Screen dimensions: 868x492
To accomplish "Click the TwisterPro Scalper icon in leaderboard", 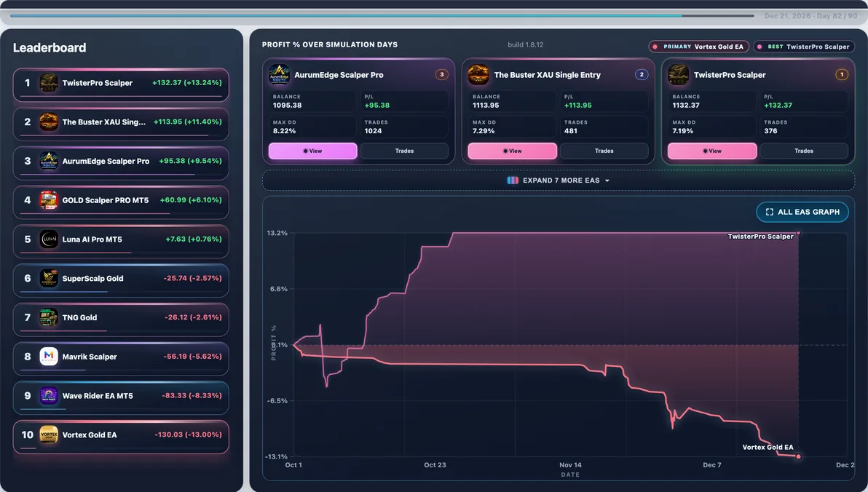I will (49, 83).
